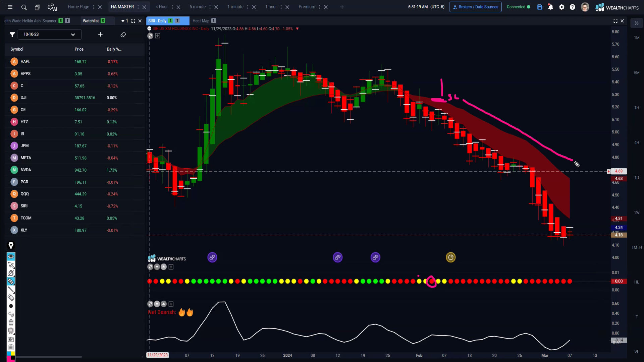Click the 11/29/2023 date marker on time axis

pyautogui.click(x=158, y=355)
